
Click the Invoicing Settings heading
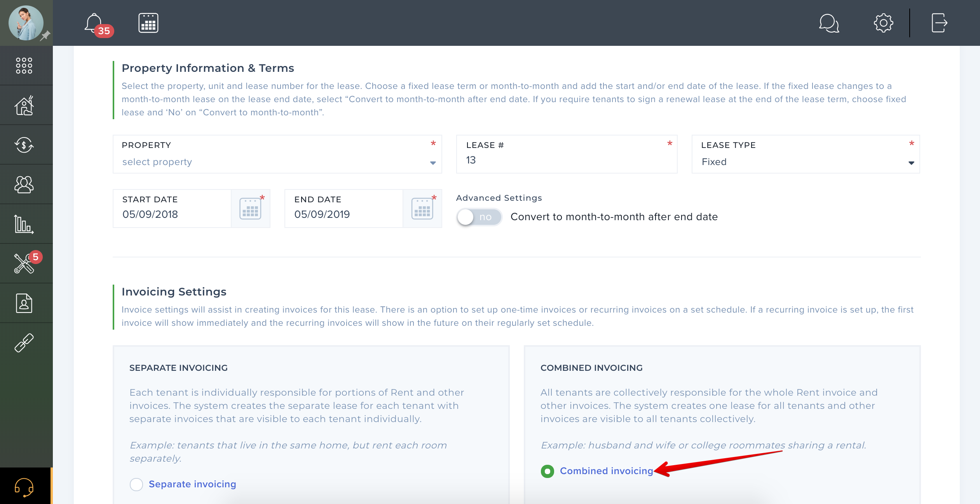(174, 292)
